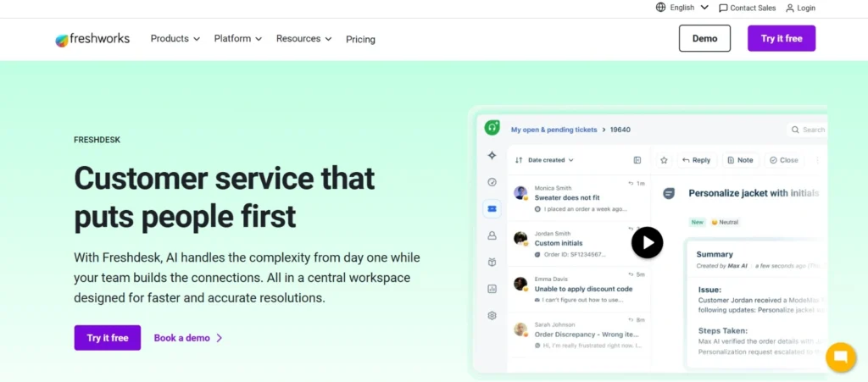The width and height of the screenshot is (868, 382).
Task: Click the Search field in preview
Action: click(x=807, y=130)
